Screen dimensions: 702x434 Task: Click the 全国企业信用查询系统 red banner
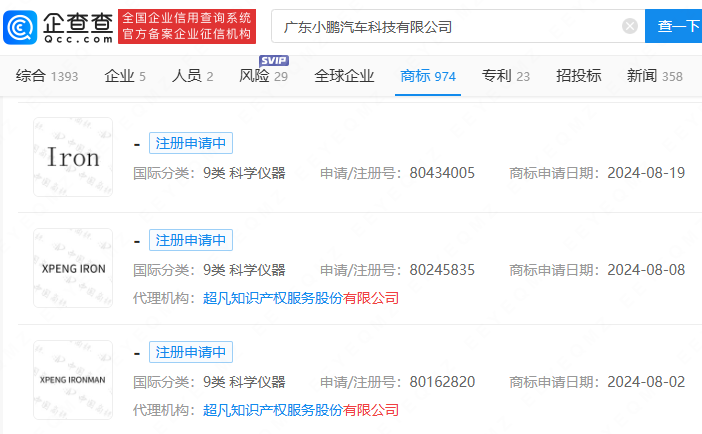click(187, 26)
